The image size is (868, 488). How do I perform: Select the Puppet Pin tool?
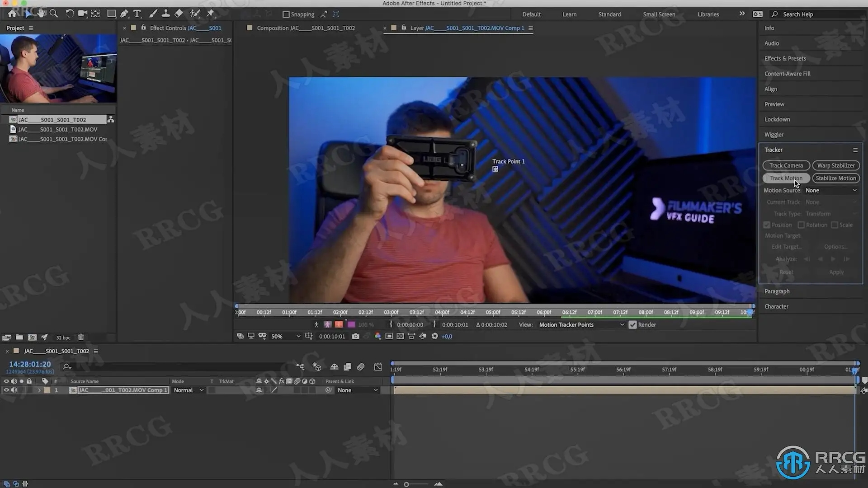[210, 14]
